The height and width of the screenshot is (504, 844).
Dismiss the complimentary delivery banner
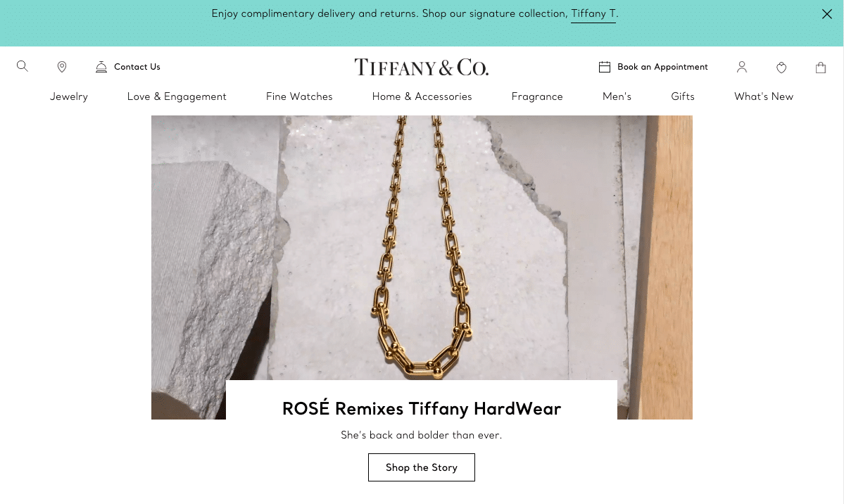point(827,14)
